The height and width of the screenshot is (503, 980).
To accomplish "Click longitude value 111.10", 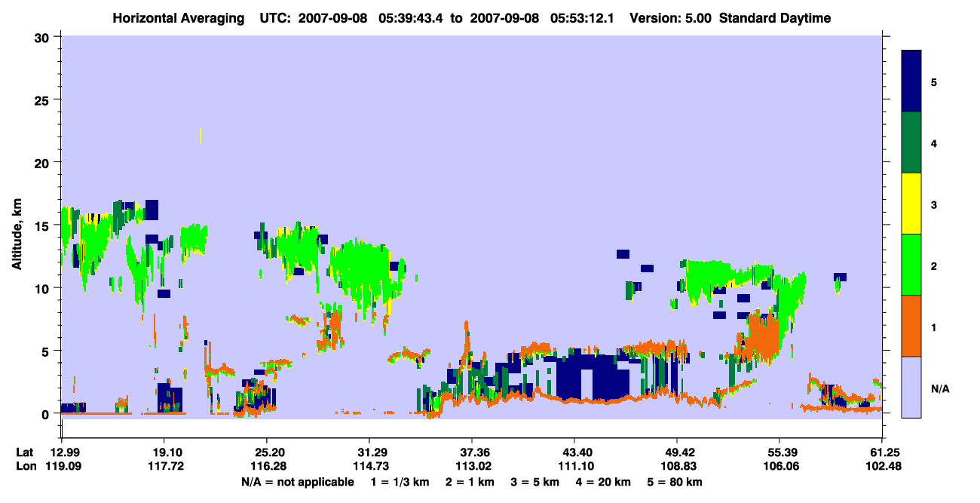I will point(574,466).
